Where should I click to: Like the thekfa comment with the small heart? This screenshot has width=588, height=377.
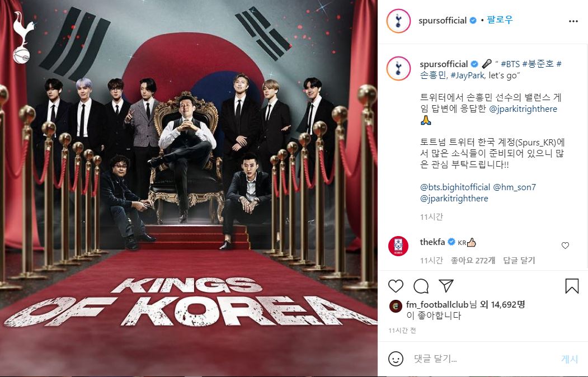tap(565, 246)
